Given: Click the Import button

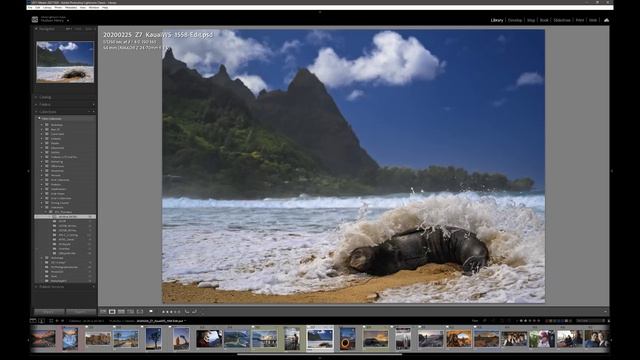Looking at the screenshot, I should click(x=49, y=312).
